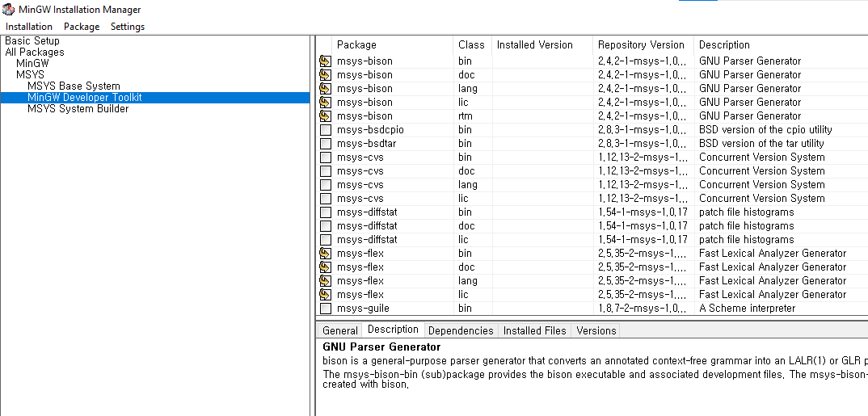
Task: Click msys-diffstat bin row's patch file histograms
Action: click(x=746, y=212)
